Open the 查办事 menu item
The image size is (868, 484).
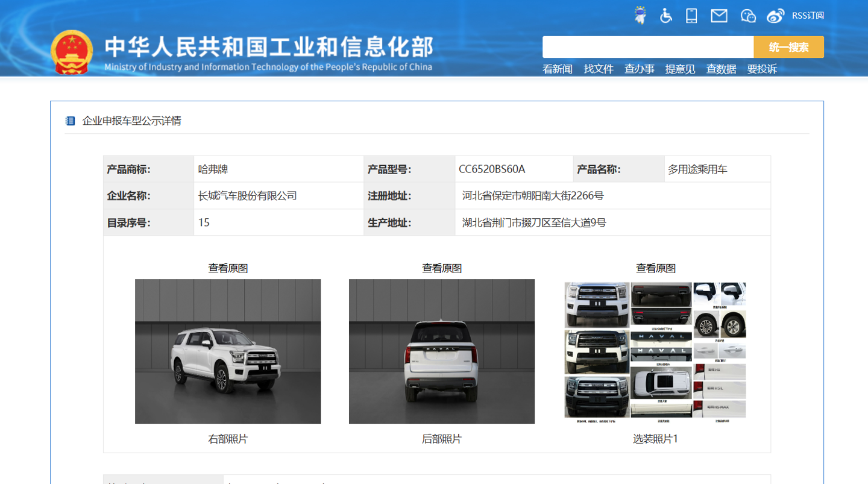(x=640, y=69)
